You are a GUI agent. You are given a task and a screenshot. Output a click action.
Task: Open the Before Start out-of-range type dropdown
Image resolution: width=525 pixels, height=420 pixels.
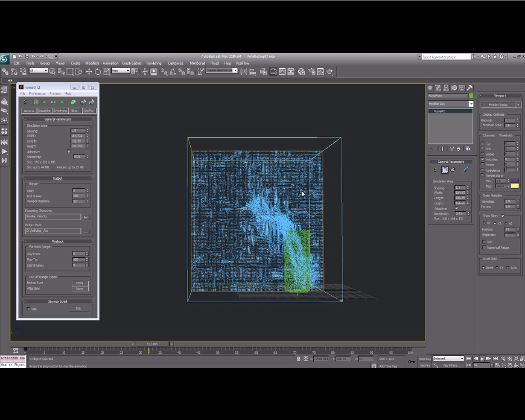pyautogui.click(x=80, y=283)
